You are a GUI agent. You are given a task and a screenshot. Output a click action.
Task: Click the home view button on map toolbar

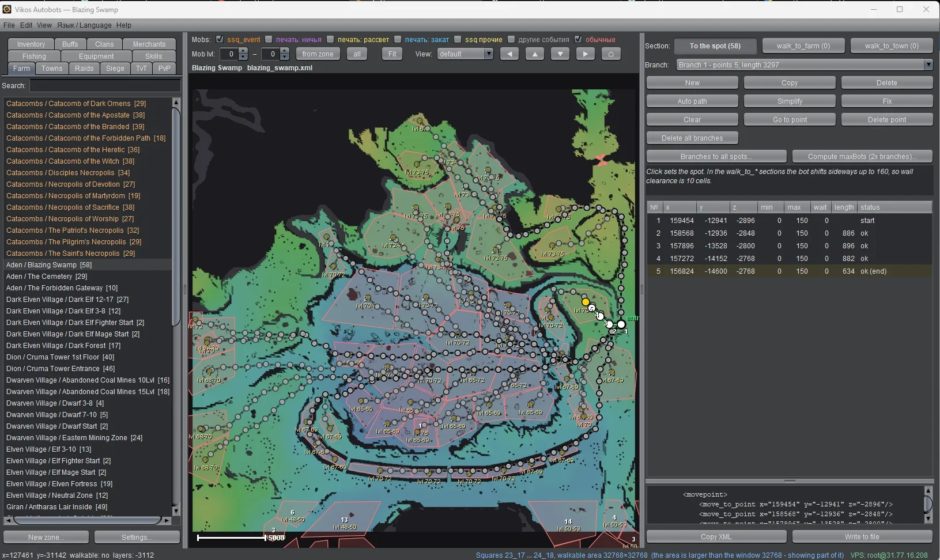click(611, 54)
